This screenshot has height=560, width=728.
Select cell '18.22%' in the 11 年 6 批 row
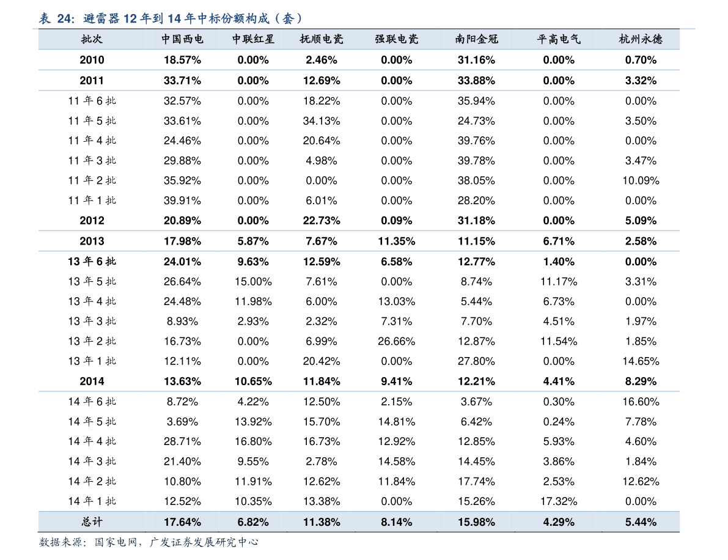pyautogui.click(x=322, y=101)
